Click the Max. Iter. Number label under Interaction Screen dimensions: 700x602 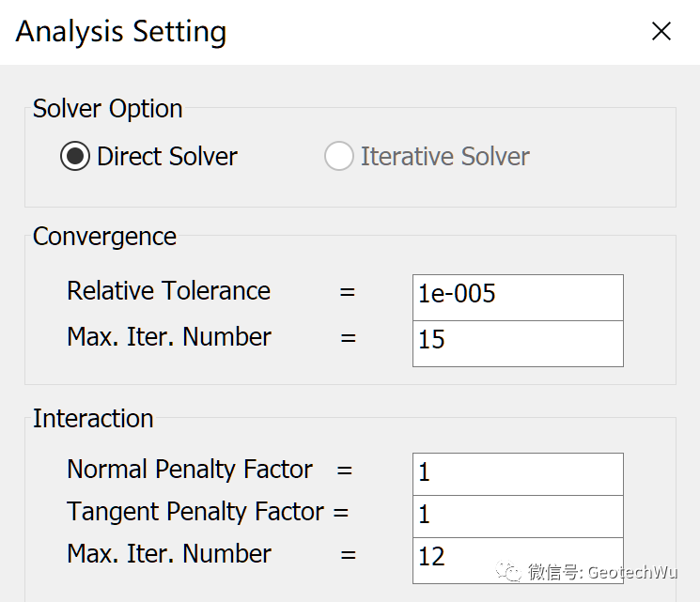click(169, 554)
